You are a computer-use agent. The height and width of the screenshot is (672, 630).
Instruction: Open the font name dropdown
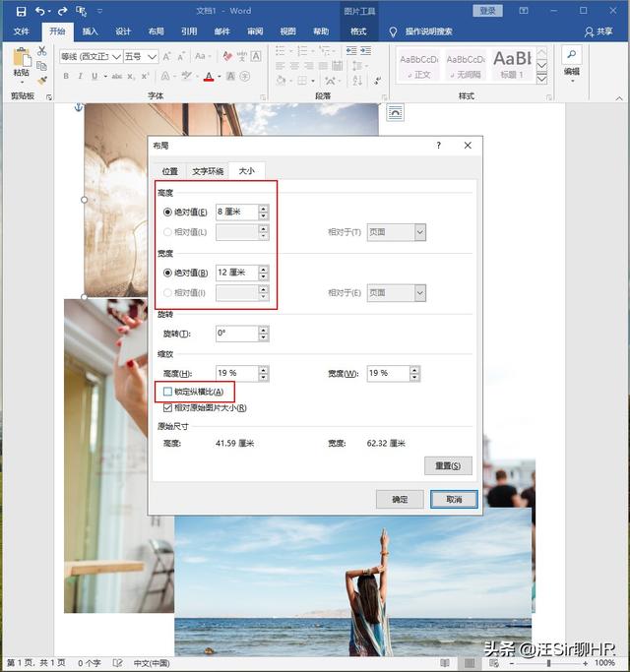116,56
